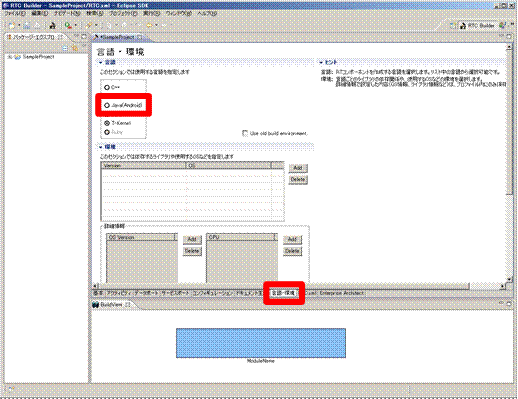Switch to the 言語・環境 bottom tab
Screen dimensions: 518x399
click(283, 293)
